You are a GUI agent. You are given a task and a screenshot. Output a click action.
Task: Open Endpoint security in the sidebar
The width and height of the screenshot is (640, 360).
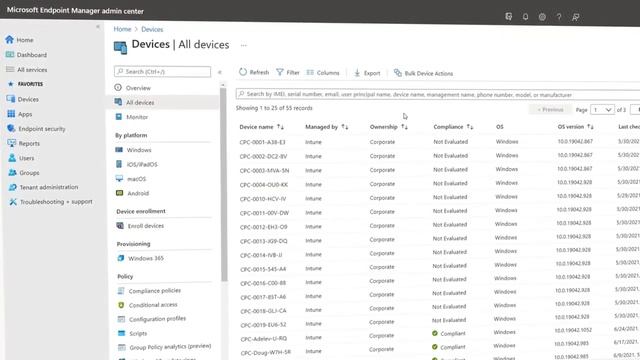click(37, 129)
